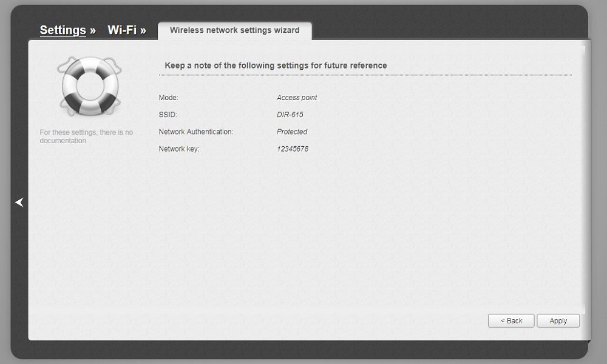Image resolution: width=607 pixels, height=364 pixels.
Task: Select the 'Protected' authentication value
Action: tap(292, 132)
